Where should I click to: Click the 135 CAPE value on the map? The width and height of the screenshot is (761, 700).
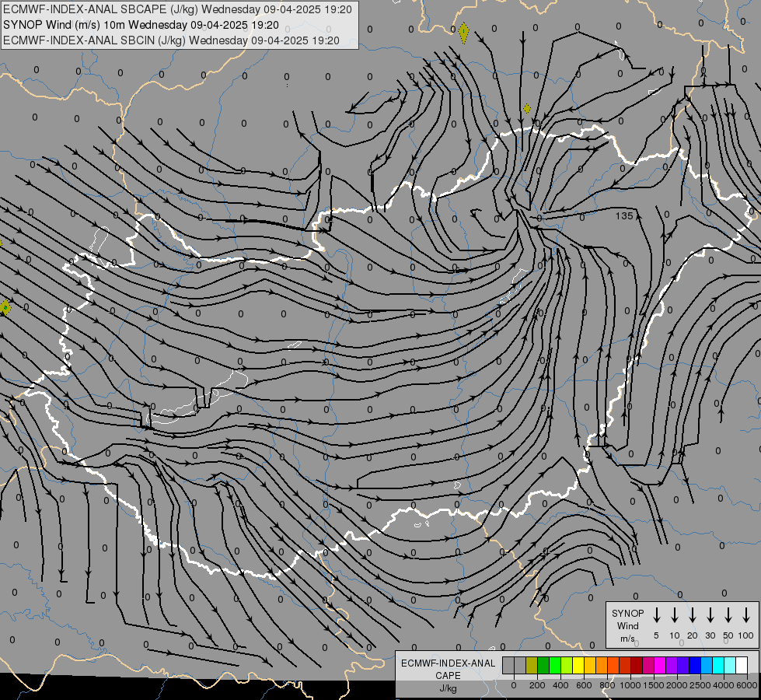(624, 215)
